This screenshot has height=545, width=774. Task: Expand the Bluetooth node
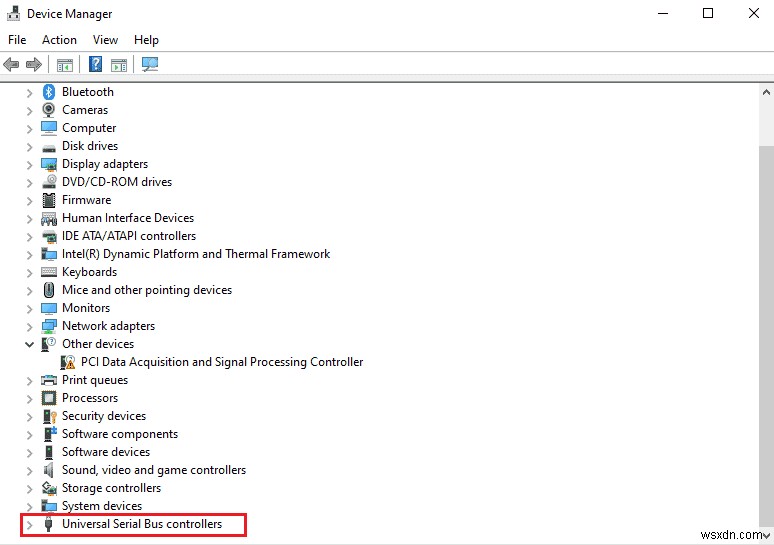coord(29,93)
